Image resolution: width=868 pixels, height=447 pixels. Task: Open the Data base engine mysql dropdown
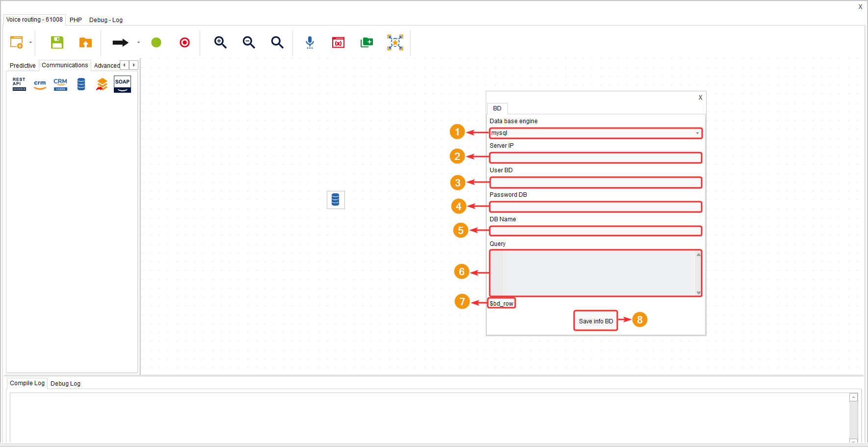click(x=596, y=133)
